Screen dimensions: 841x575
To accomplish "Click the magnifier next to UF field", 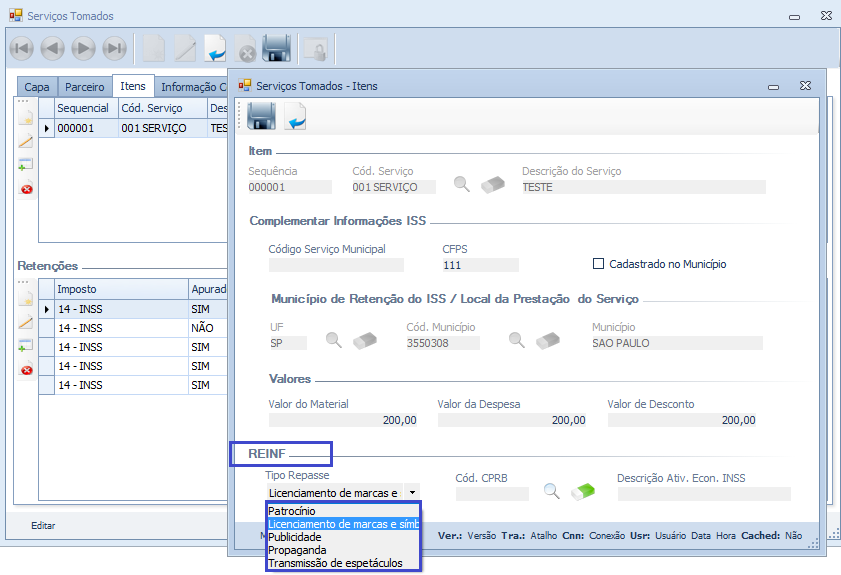I will (335, 341).
